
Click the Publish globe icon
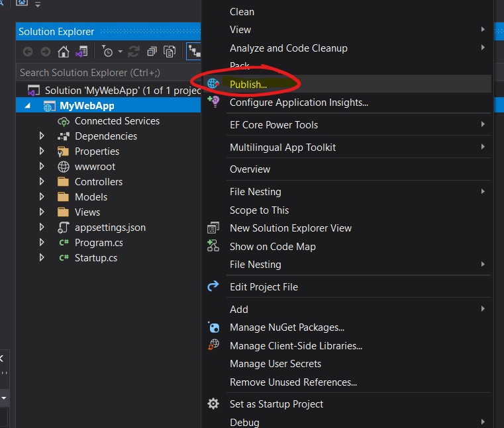coord(213,83)
